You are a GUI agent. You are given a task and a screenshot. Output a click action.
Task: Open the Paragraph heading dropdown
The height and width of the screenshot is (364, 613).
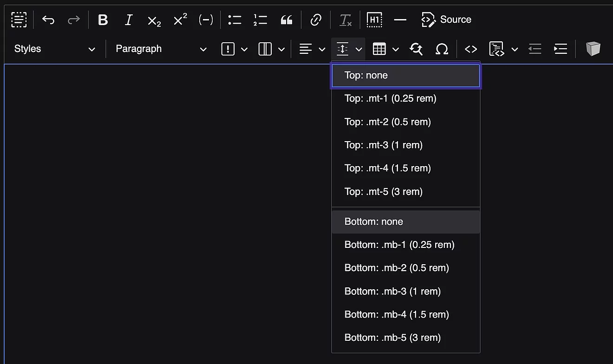coord(161,49)
